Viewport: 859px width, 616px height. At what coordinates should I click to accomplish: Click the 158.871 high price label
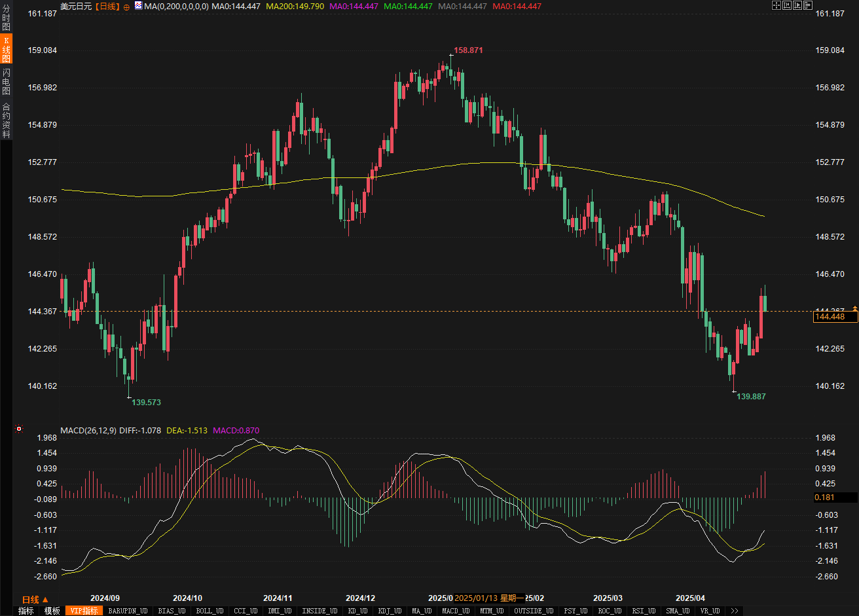click(x=468, y=50)
